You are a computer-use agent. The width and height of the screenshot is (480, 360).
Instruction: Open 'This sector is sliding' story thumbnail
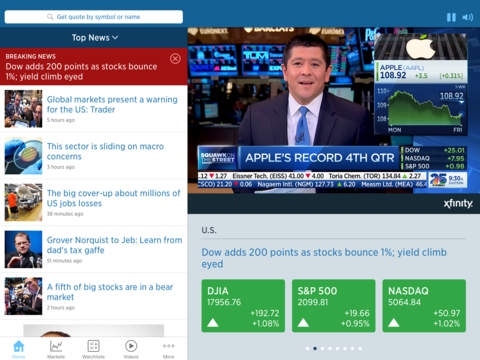tap(23, 156)
